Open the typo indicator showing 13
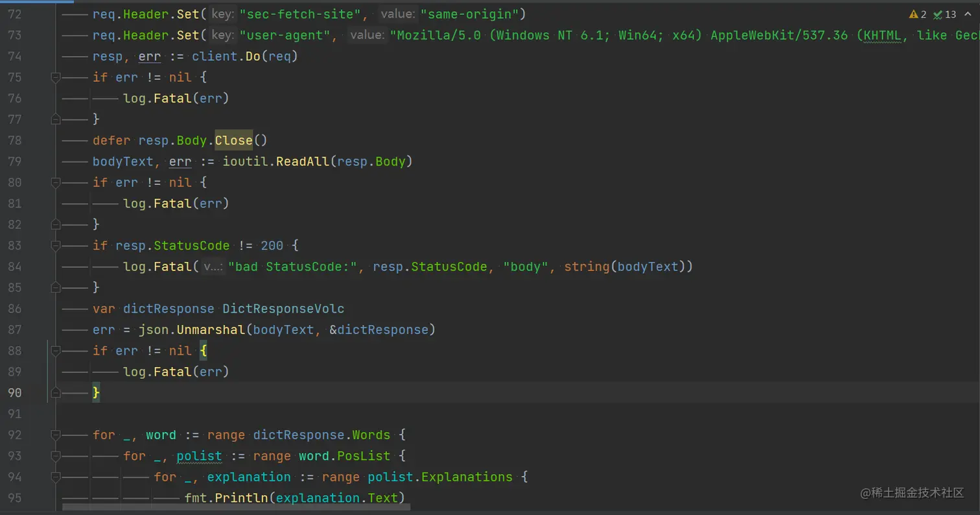Screen dimensions: 980x515 pyautogui.click(x=945, y=14)
